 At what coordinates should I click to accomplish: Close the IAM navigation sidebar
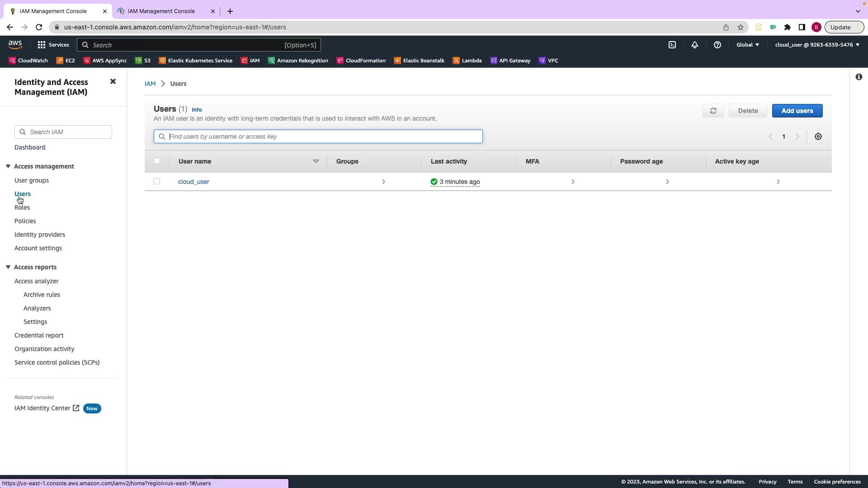[113, 81]
